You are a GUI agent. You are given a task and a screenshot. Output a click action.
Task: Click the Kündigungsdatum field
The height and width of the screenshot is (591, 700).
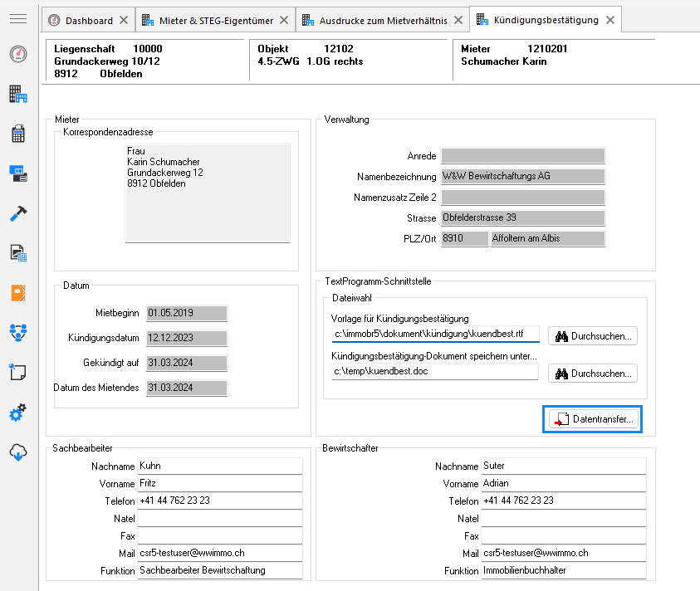pos(187,338)
